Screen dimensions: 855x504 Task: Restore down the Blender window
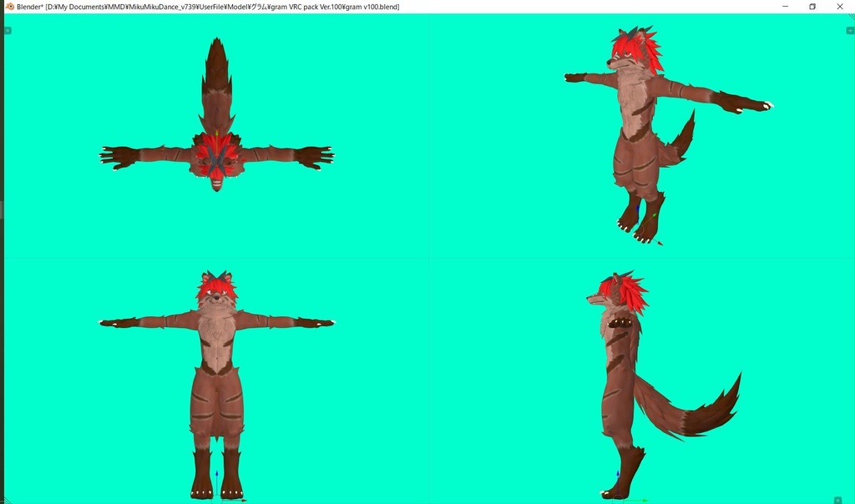pos(812,6)
